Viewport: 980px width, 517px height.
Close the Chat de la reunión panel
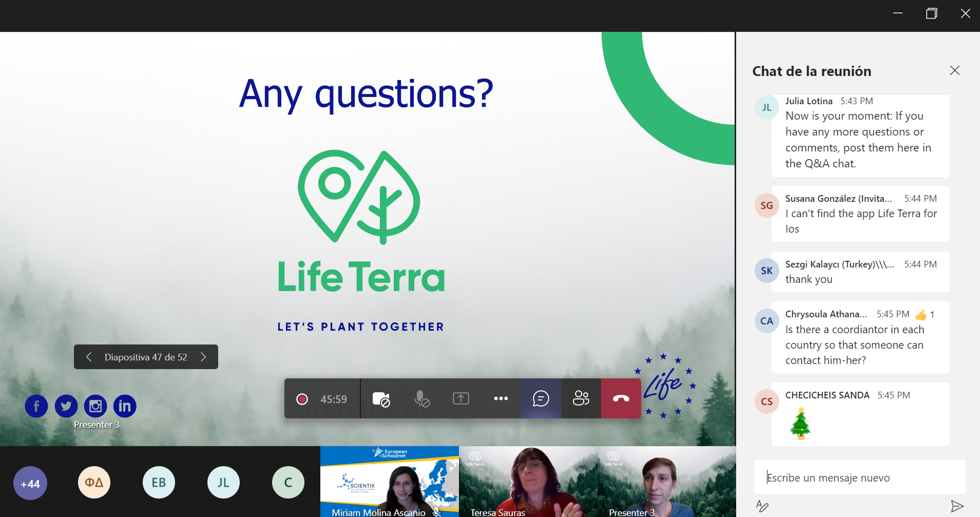point(955,70)
